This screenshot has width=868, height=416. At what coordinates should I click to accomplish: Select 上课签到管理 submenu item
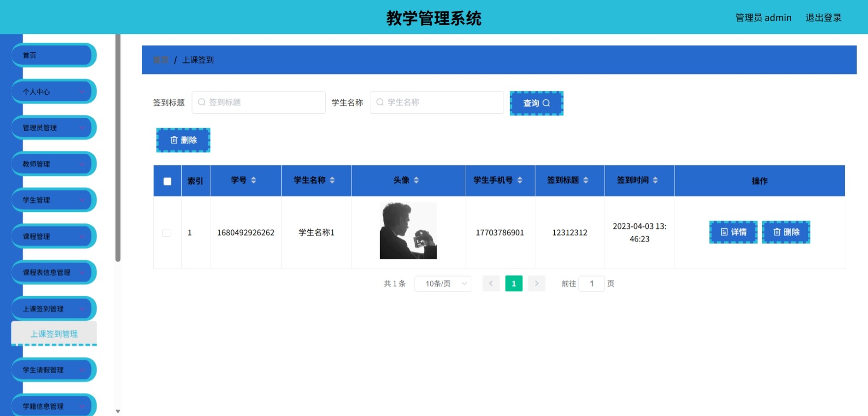tap(54, 334)
